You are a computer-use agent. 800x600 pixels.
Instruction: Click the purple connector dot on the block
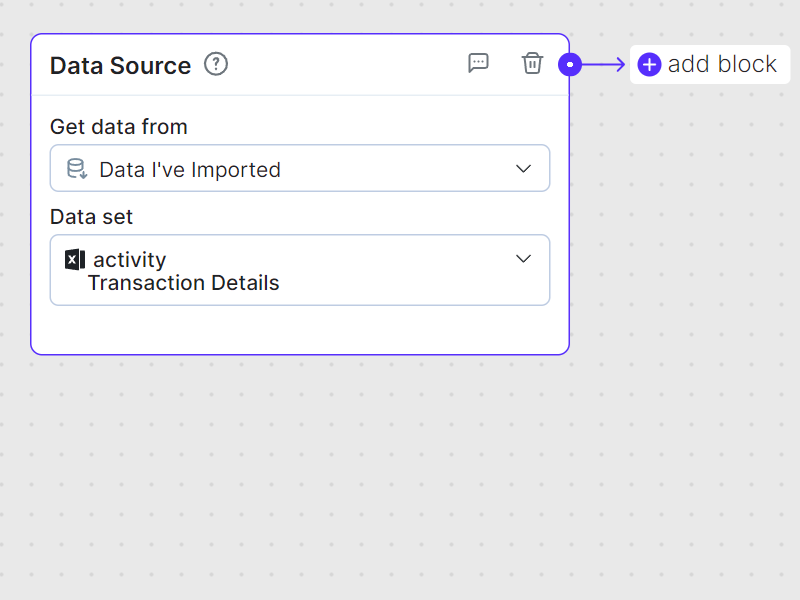coord(570,64)
